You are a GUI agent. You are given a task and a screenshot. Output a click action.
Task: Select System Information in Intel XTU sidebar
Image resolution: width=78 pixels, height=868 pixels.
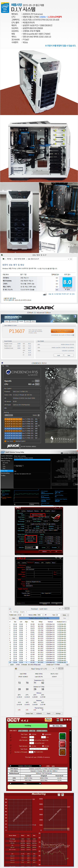click(7, 456)
